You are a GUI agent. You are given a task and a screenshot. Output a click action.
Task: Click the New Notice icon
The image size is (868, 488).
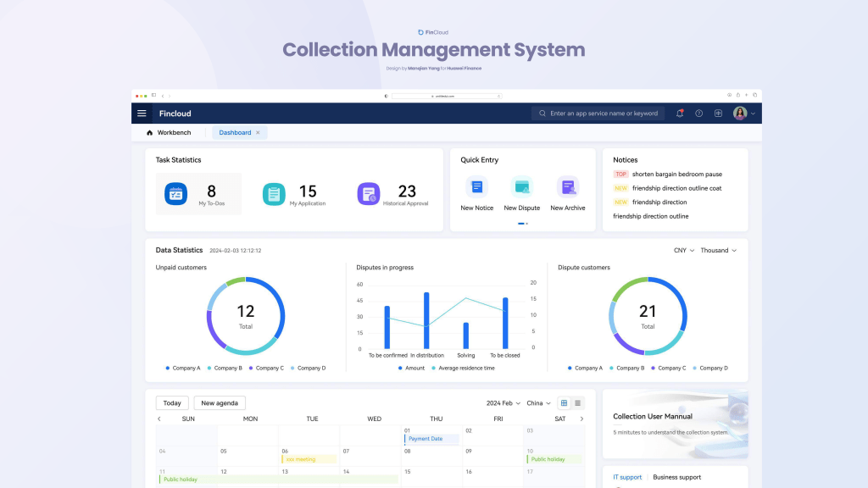pos(477,187)
